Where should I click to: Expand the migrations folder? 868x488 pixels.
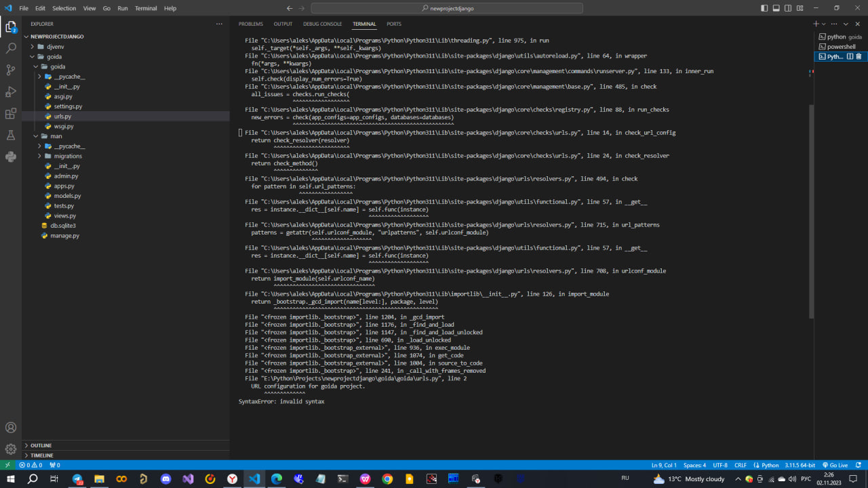(125, 156)
